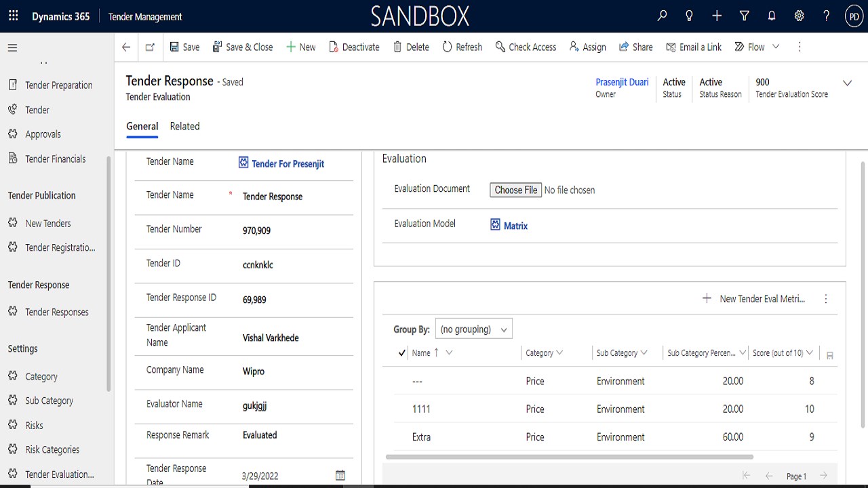Open the command bar more options ellipsis

tap(800, 47)
